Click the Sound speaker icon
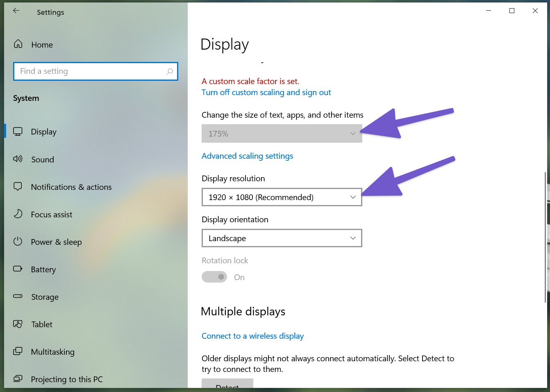Viewport: 550px width, 392px height. pyautogui.click(x=18, y=159)
